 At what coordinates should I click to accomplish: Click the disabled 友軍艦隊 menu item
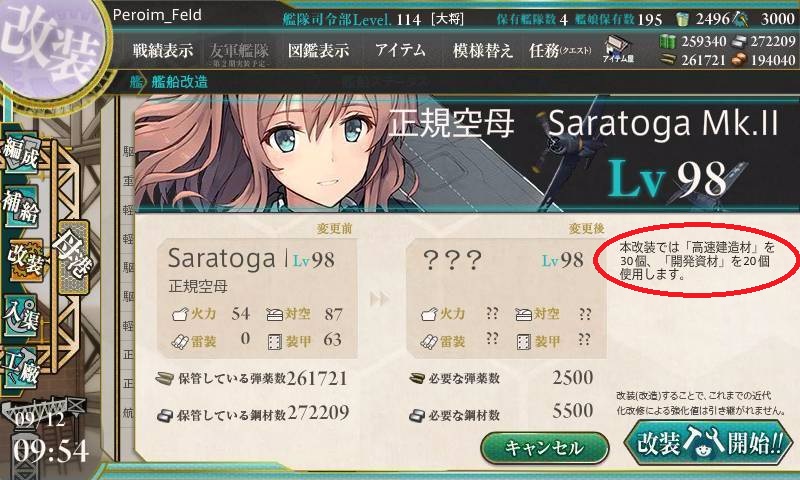pyautogui.click(x=239, y=53)
